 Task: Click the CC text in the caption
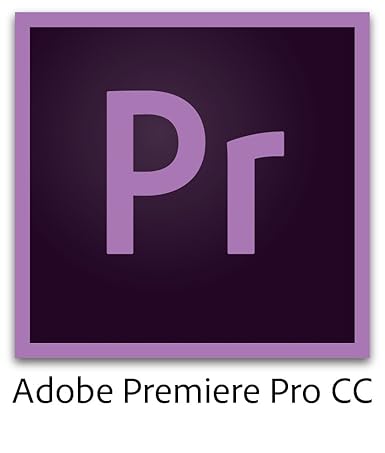[x=351, y=390]
